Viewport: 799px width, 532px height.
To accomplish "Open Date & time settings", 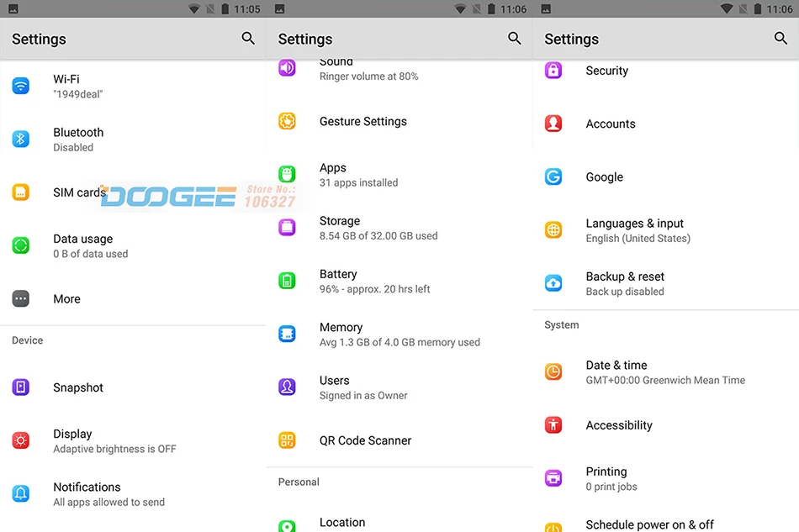I will pos(665,372).
